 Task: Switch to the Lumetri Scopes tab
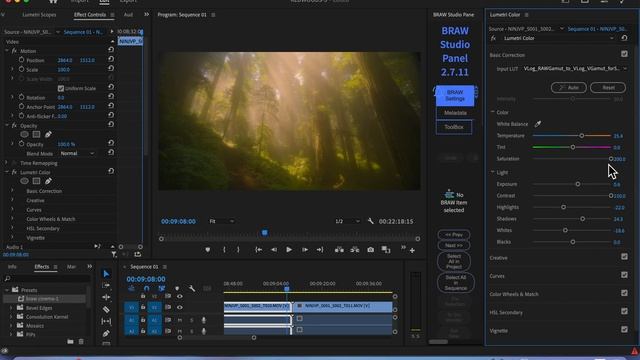pyautogui.click(x=39, y=15)
